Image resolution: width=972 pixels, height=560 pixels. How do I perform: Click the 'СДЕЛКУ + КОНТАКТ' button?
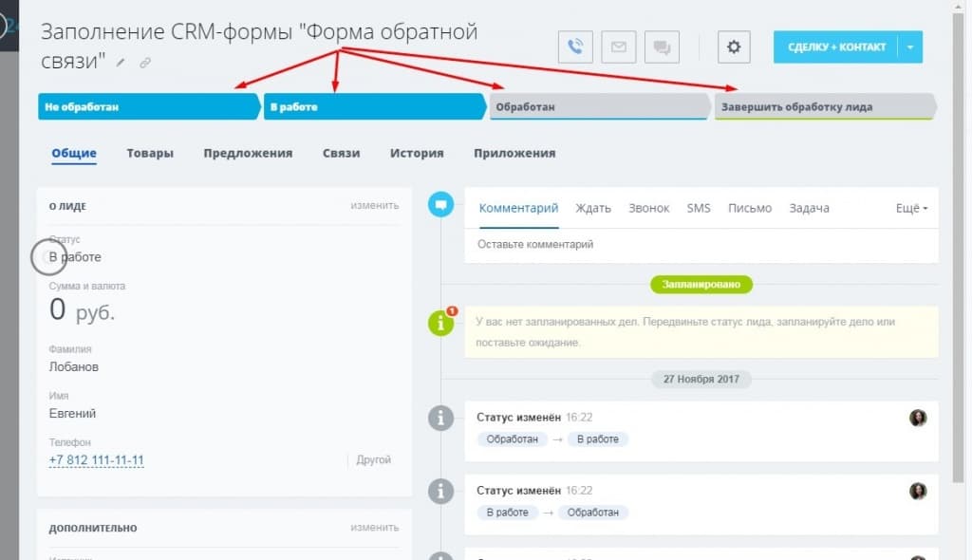pos(839,46)
